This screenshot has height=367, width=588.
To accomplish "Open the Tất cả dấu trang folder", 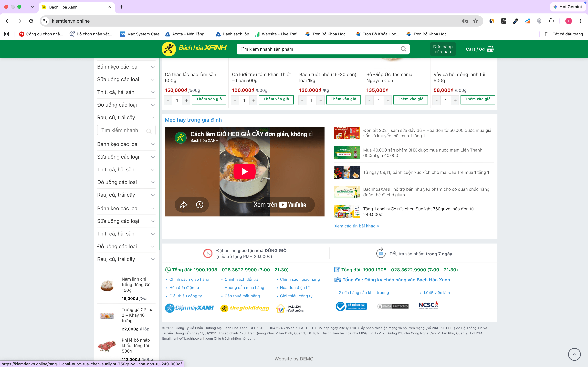I will (564, 34).
